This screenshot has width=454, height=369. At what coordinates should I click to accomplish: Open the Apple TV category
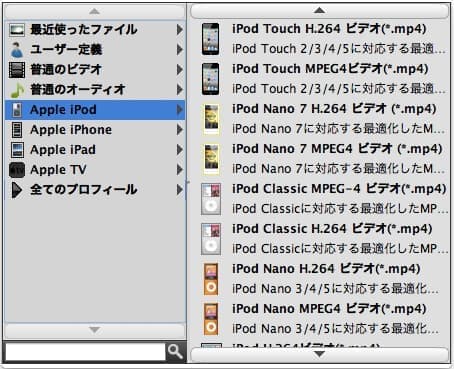(95, 170)
